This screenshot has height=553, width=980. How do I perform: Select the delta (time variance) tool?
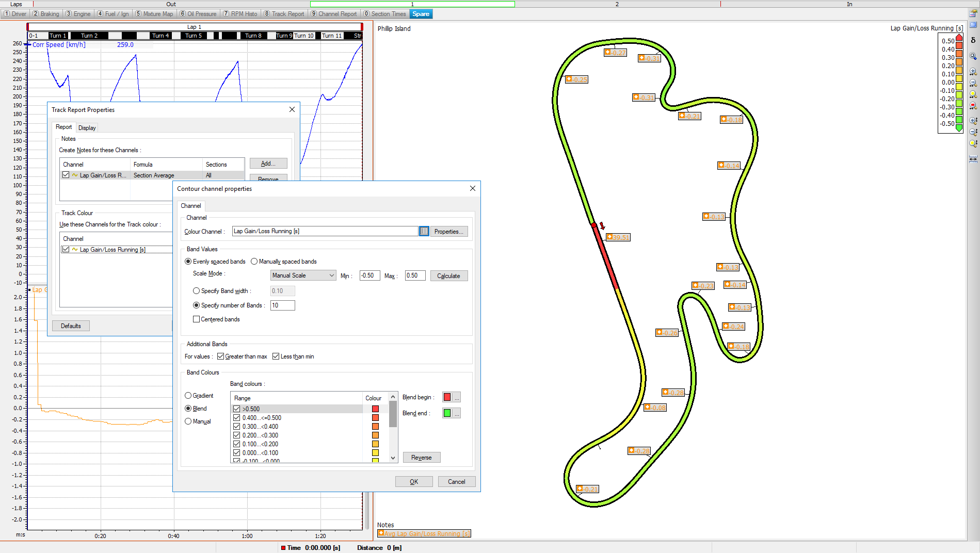(973, 39)
